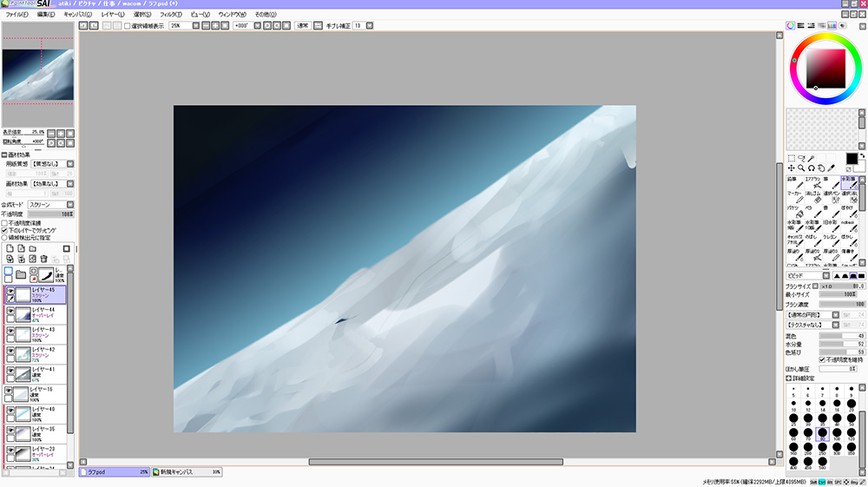
Task: Open the 画材効果 effect dropdown
Action: click(x=70, y=184)
